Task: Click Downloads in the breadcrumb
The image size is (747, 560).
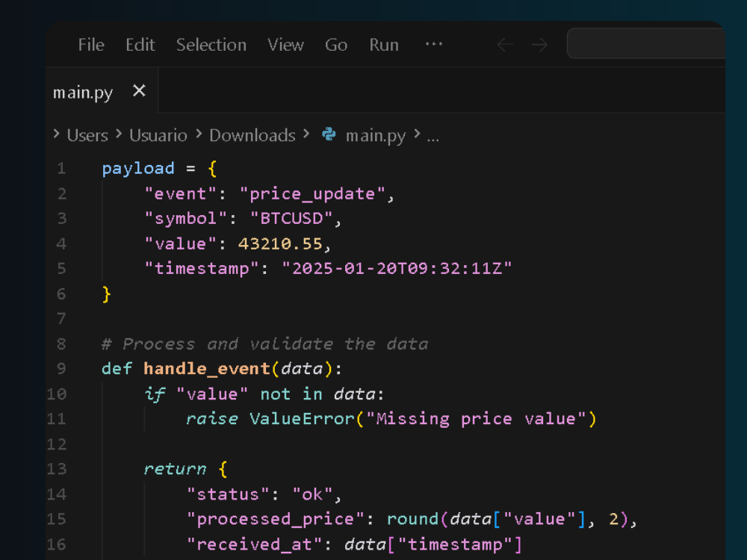Action: (x=252, y=135)
